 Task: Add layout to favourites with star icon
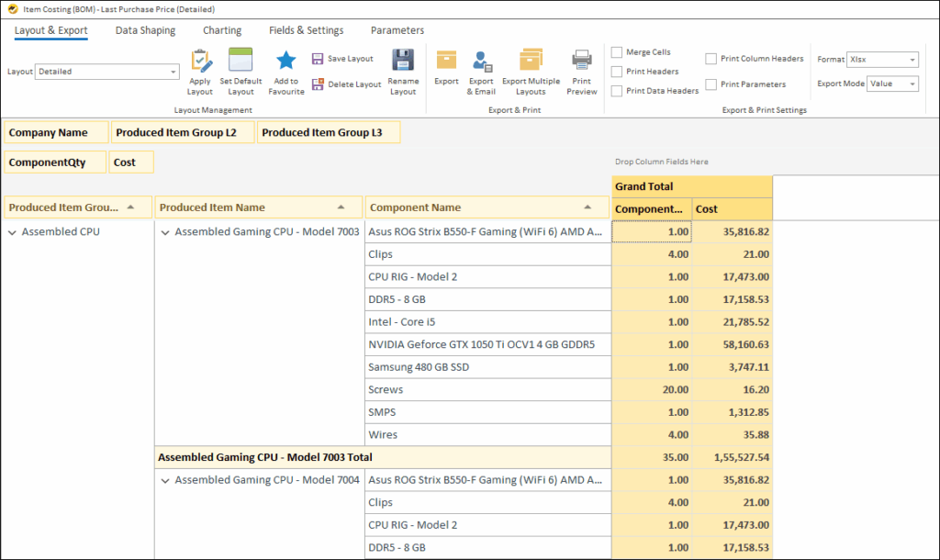(286, 62)
